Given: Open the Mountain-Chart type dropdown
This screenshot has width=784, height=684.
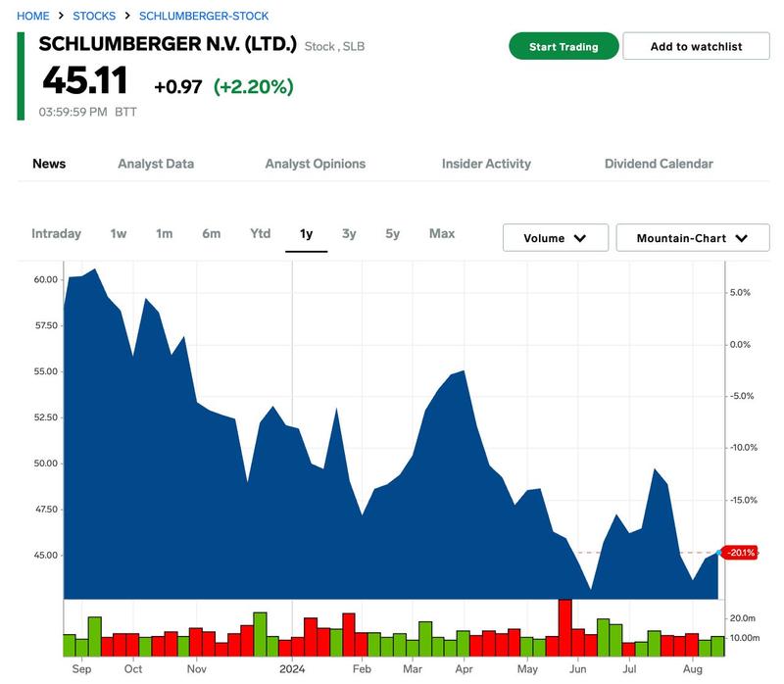Looking at the screenshot, I should click(693, 238).
